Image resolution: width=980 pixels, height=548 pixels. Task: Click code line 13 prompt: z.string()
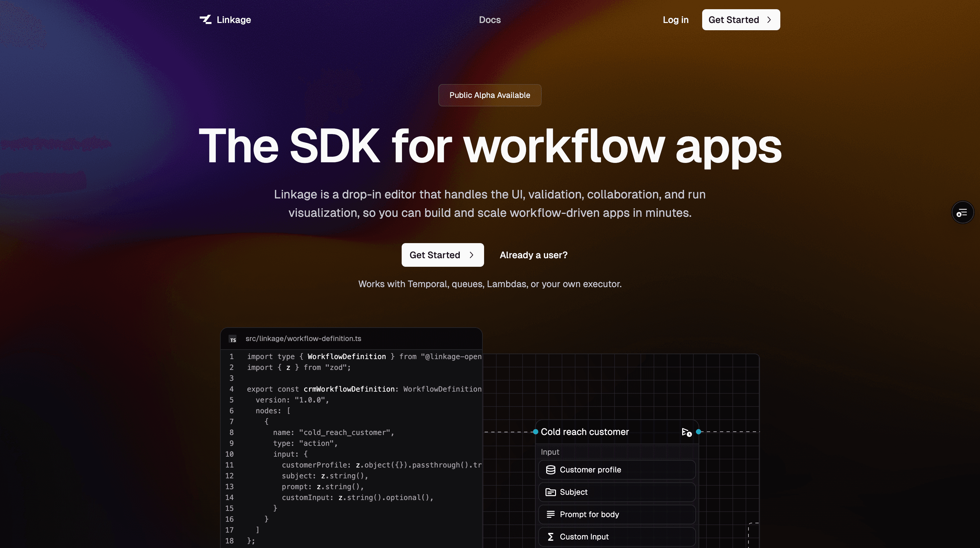[x=323, y=487]
